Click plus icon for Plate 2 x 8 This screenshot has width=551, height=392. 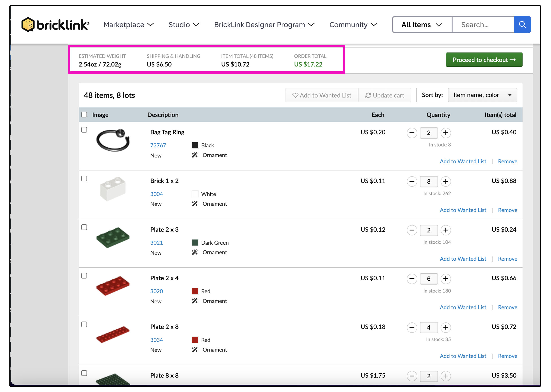(x=445, y=327)
